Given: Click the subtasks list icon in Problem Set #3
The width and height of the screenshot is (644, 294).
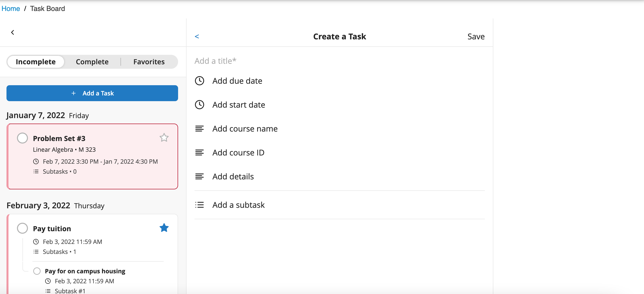Looking at the screenshot, I should pos(36,171).
